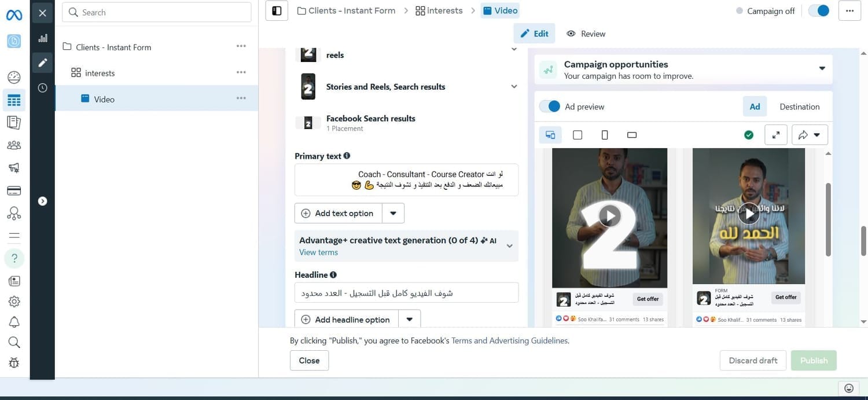868x400 pixels.
Task: Expand the reels placement row
Action: [514, 49]
